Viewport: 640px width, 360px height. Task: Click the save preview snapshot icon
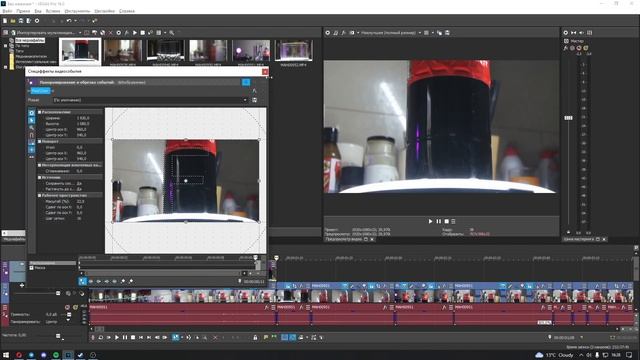(447, 33)
